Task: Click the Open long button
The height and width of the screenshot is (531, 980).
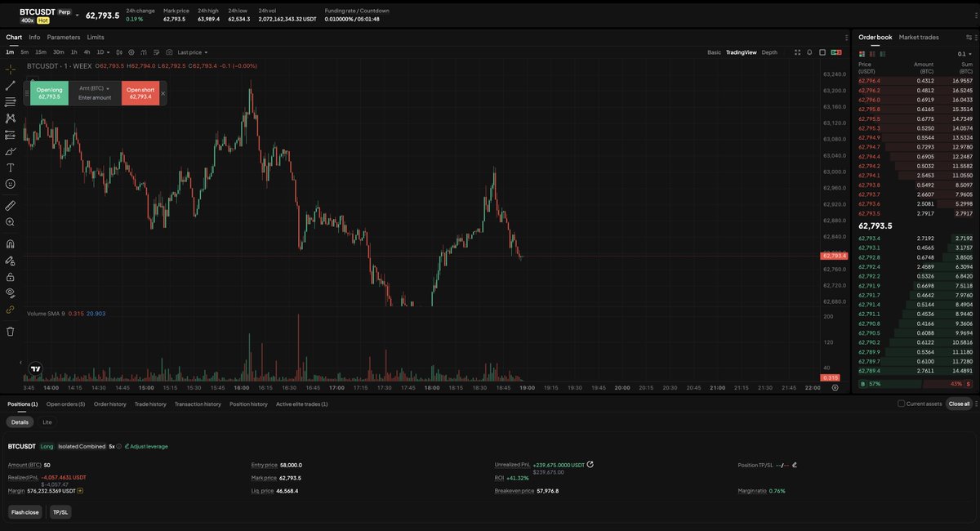Action: (50, 93)
